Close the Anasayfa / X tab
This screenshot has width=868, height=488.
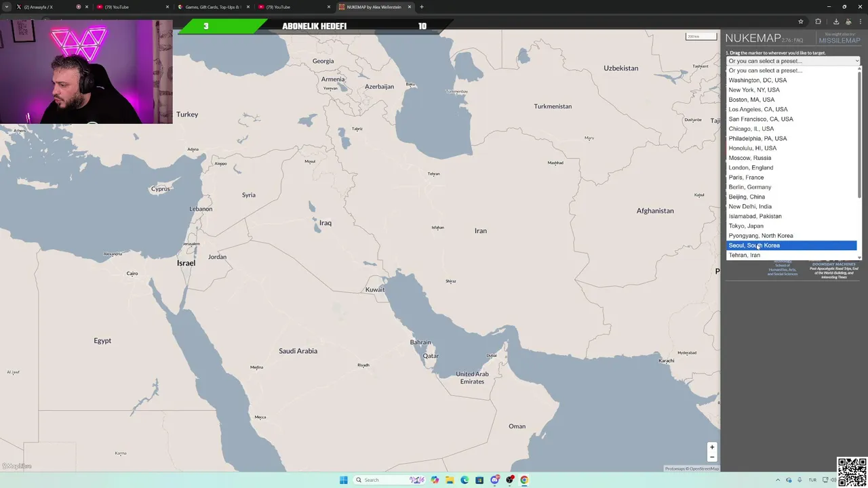pos(87,7)
